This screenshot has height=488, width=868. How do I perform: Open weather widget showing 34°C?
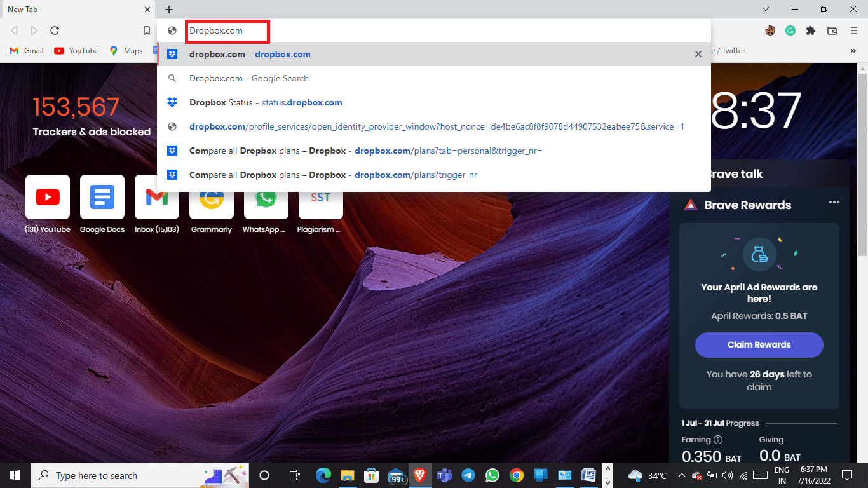click(x=648, y=475)
